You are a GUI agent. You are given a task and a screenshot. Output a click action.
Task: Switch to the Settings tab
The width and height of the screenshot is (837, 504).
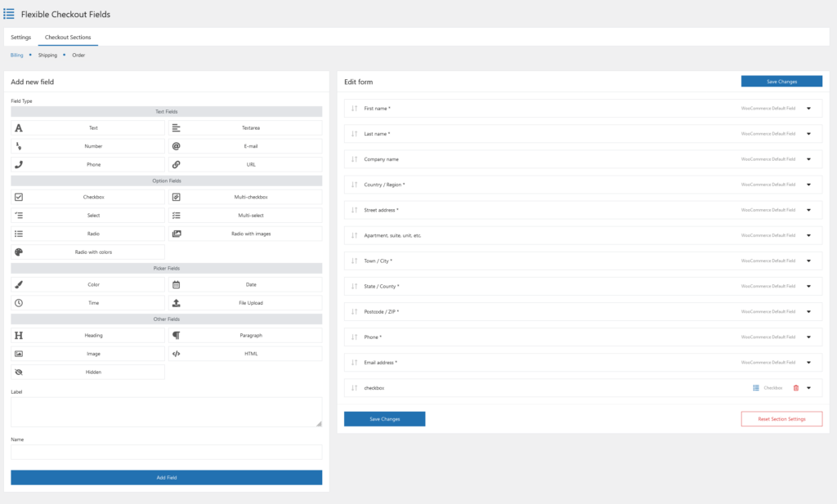[20, 37]
